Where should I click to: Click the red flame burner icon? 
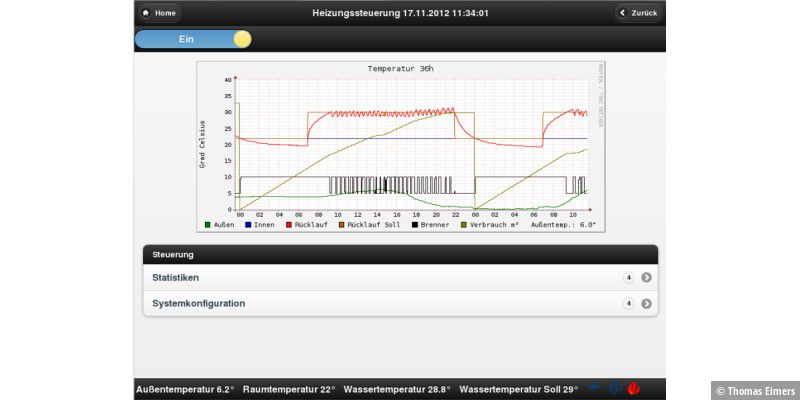coord(633,388)
